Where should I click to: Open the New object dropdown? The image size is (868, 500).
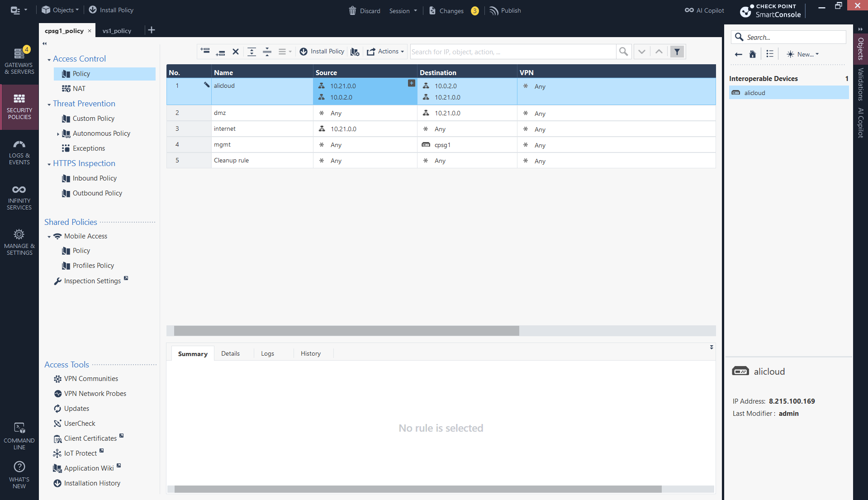(x=803, y=54)
